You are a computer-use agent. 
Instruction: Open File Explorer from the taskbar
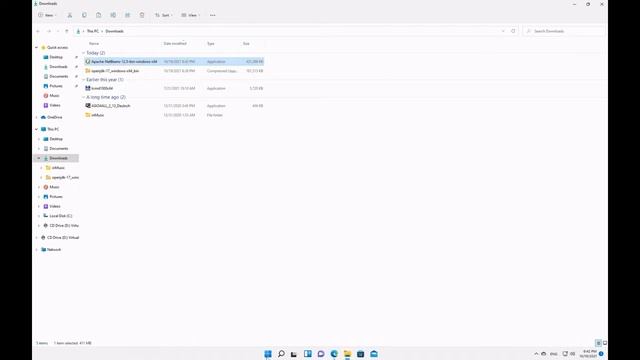click(347, 353)
